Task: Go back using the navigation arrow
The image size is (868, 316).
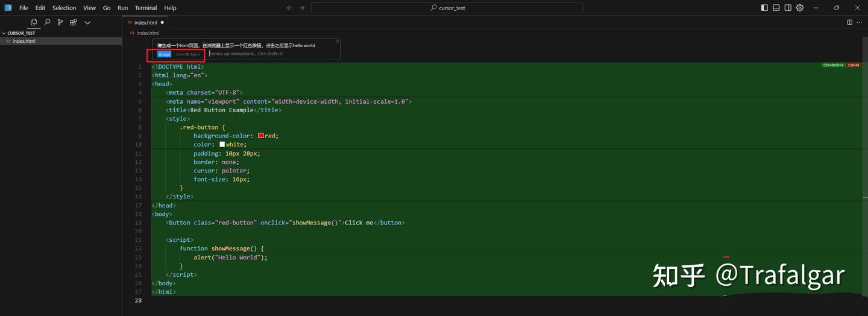Action: 289,8
